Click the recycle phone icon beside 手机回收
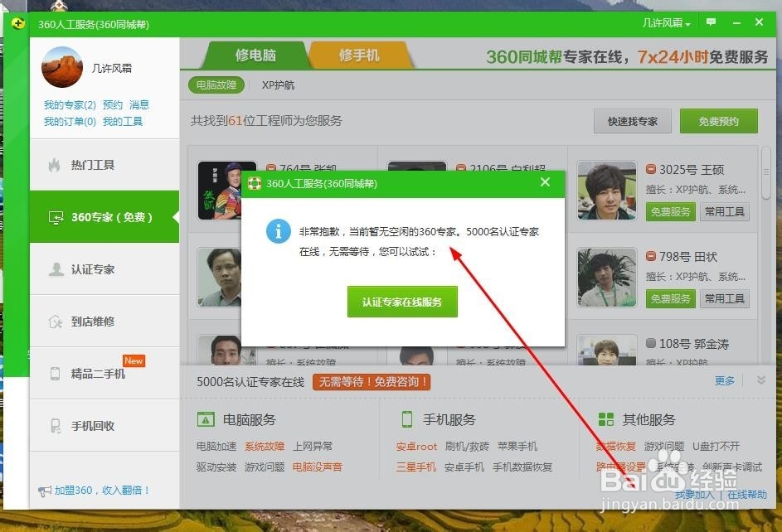Viewport: 782px width, 532px height. point(56,426)
